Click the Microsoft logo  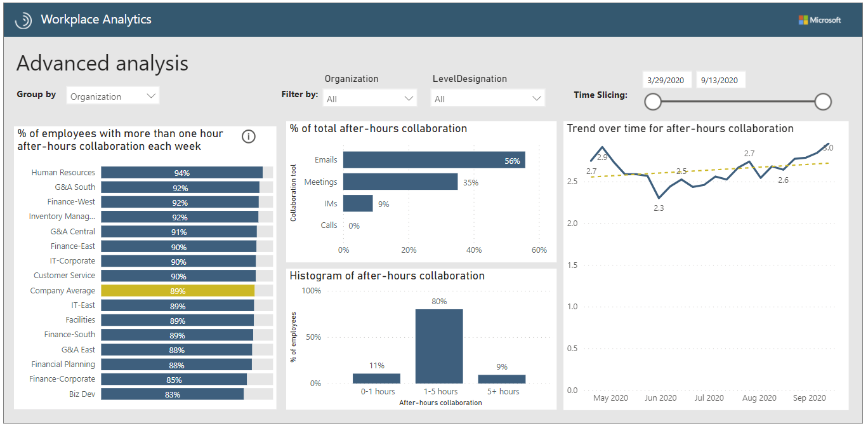coord(820,20)
